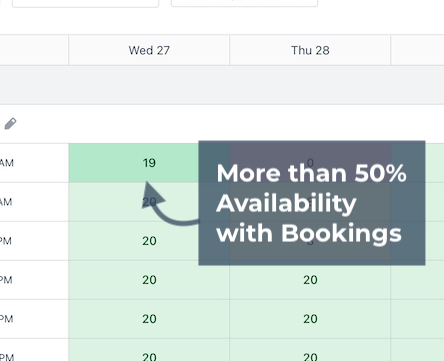Click the first AM time row label

pos(7,163)
